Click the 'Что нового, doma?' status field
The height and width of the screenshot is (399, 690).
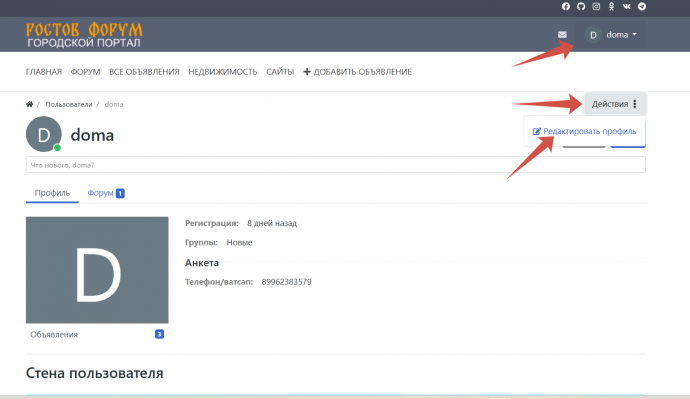click(x=336, y=165)
